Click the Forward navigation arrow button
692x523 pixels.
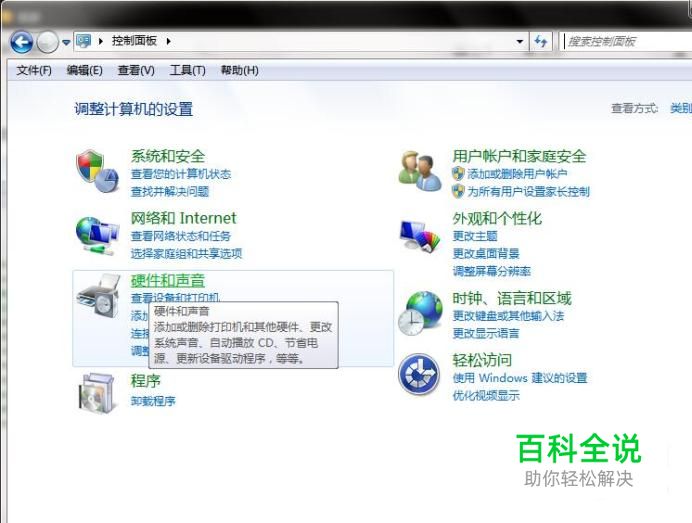click(x=47, y=42)
